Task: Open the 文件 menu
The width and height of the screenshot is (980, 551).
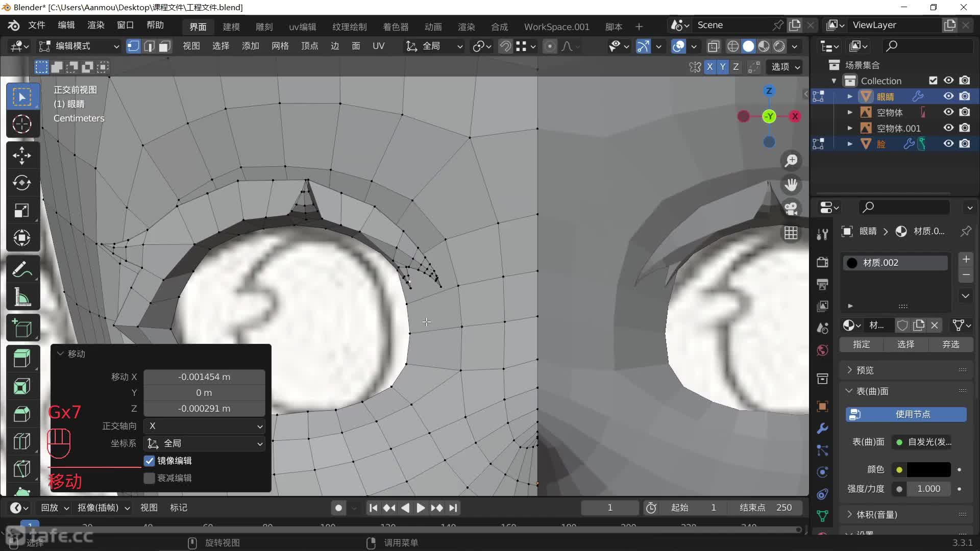Action: (37, 25)
